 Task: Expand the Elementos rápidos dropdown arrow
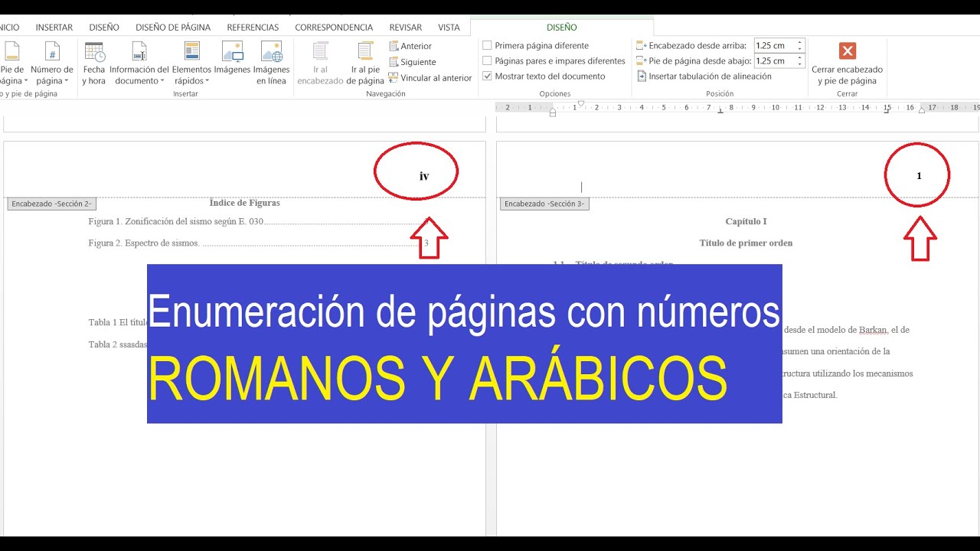207,81
